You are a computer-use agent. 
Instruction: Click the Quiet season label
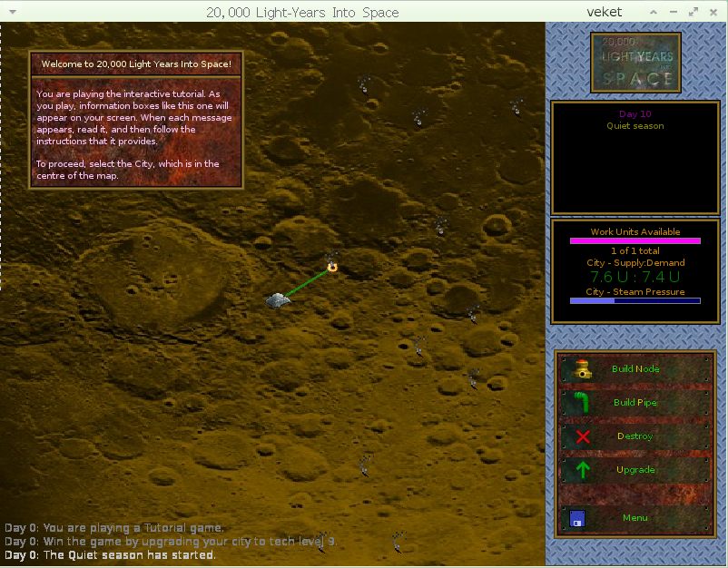coord(635,126)
